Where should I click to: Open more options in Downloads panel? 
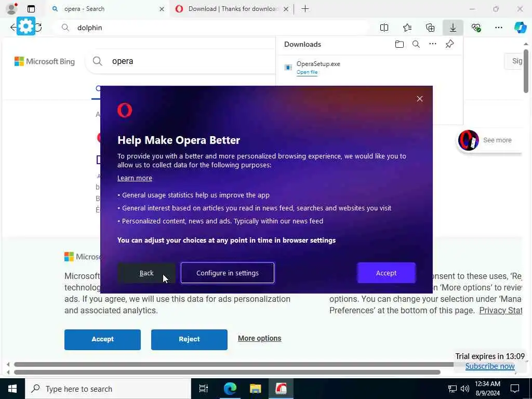[433, 44]
